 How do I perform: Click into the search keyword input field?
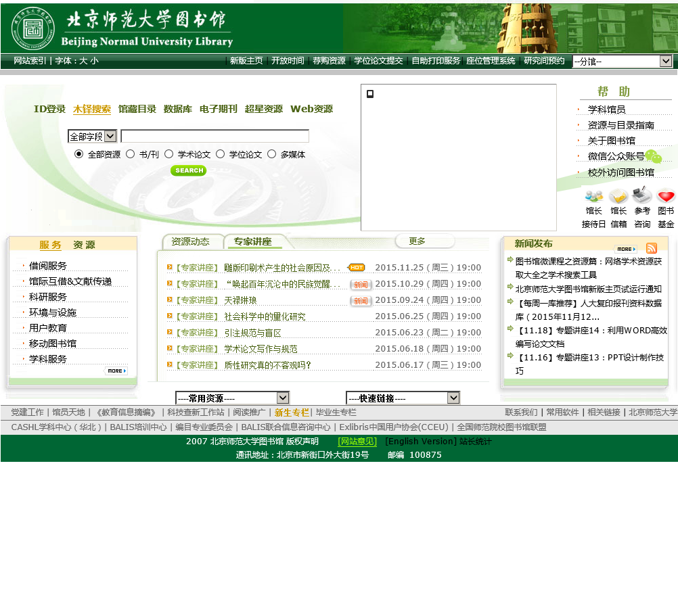pyautogui.click(x=215, y=137)
